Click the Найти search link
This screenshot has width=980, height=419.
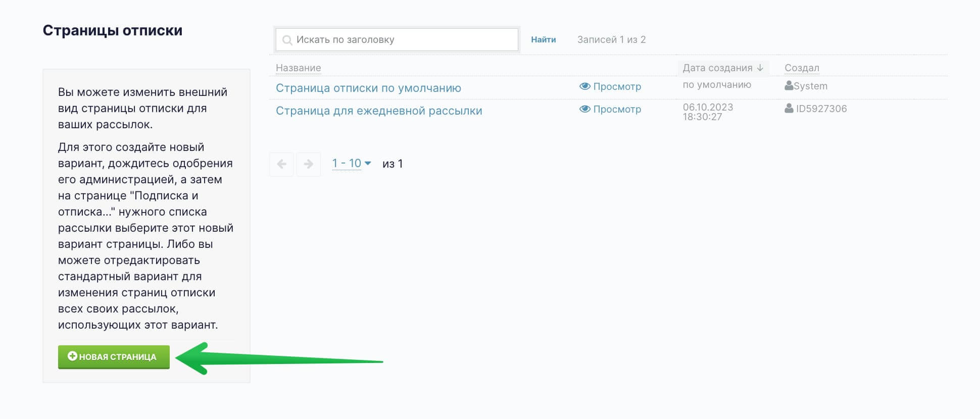(x=543, y=39)
